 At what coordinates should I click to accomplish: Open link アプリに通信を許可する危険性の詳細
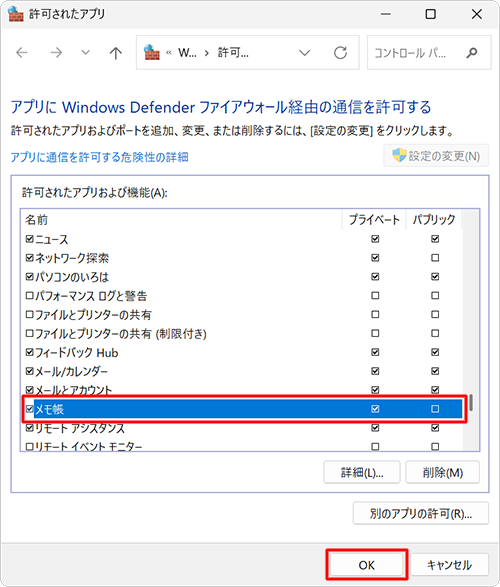point(100,157)
